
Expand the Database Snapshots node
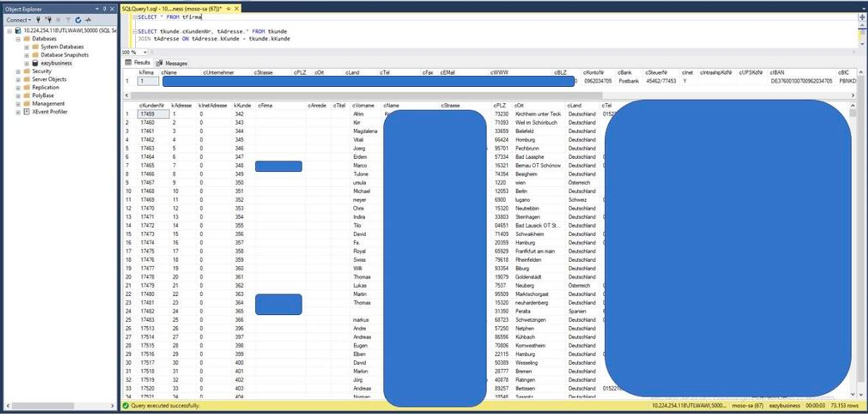click(27, 55)
